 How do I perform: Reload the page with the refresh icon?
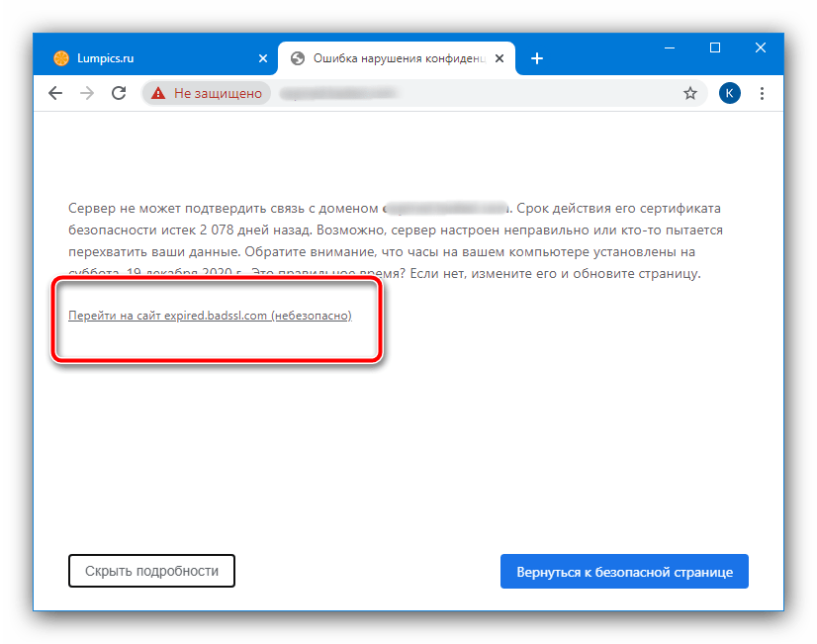[119, 93]
